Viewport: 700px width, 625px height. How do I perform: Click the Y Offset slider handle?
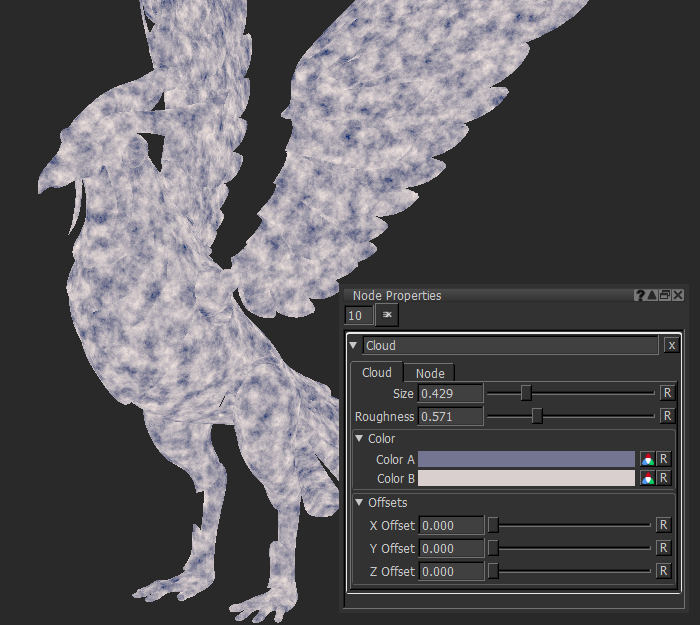493,548
